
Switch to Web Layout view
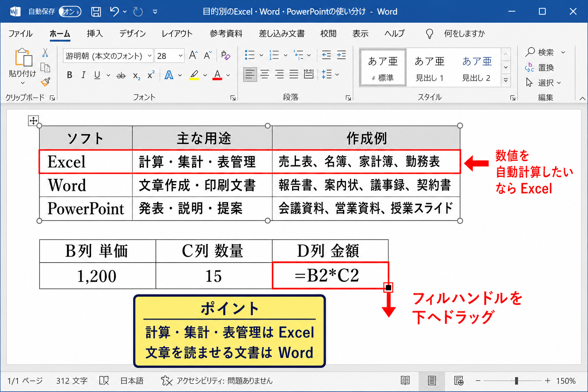point(459,381)
